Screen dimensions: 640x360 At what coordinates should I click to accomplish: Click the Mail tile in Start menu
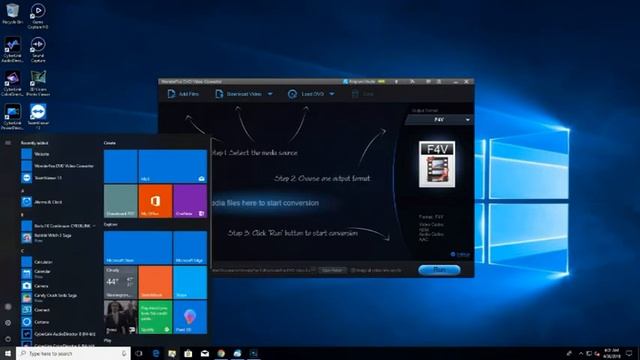tap(173, 166)
